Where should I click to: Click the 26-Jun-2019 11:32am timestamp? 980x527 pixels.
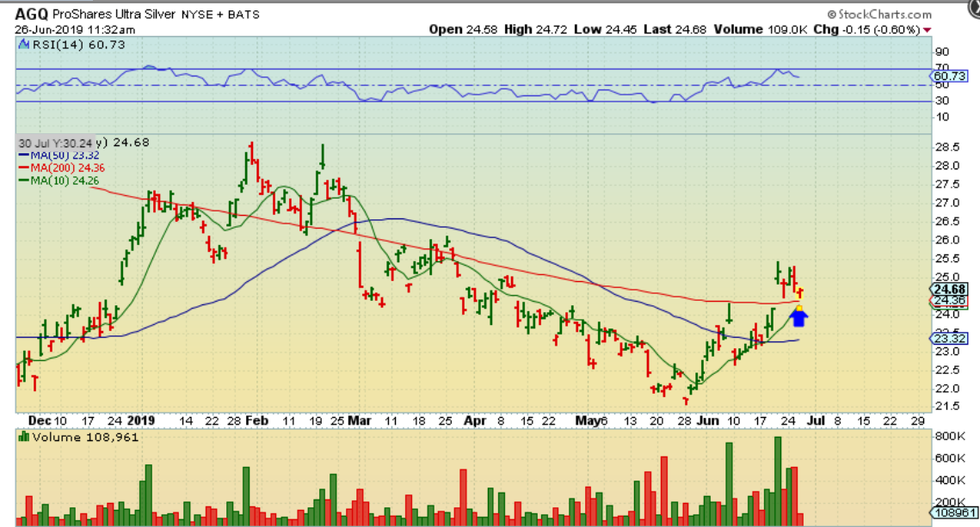tap(75, 29)
